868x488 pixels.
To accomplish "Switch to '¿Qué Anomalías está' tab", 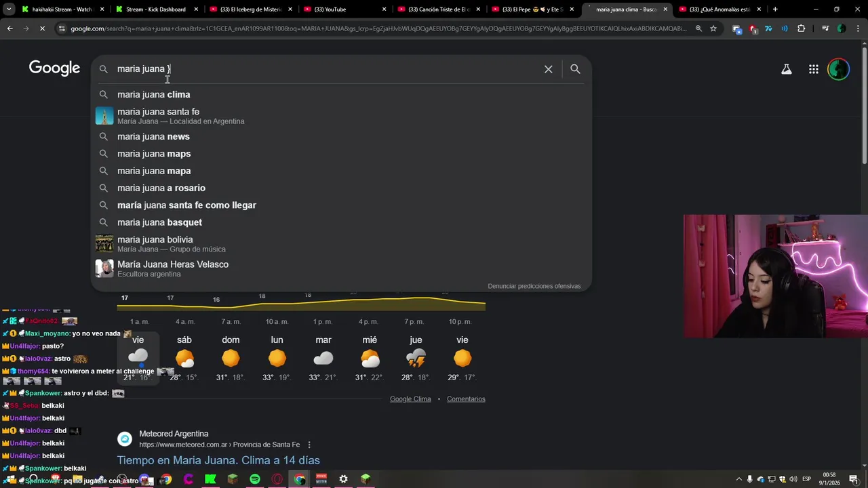I will click(720, 9).
